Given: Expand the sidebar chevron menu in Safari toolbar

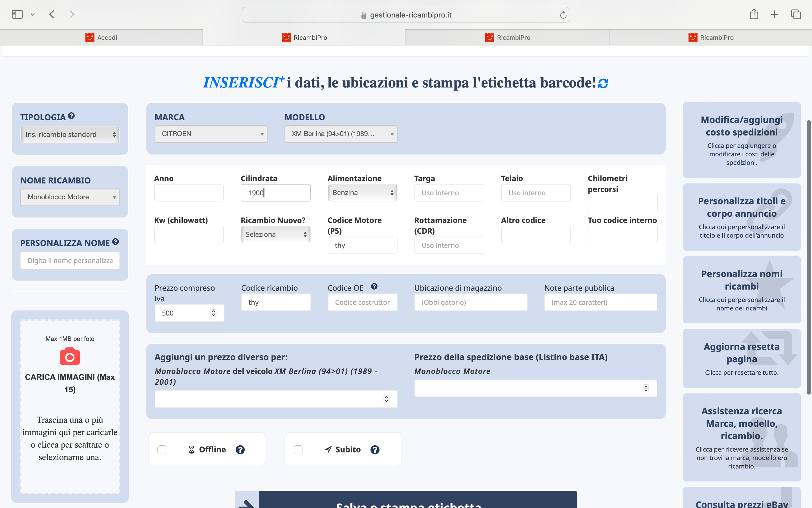Looking at the screenshot, I should tap(32, 14).
